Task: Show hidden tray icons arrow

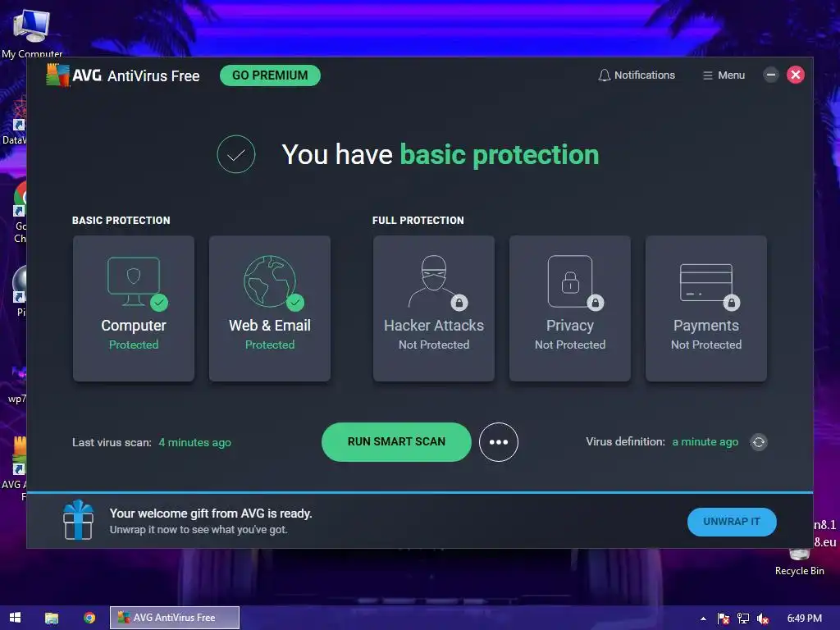Action: pos(703,619)
